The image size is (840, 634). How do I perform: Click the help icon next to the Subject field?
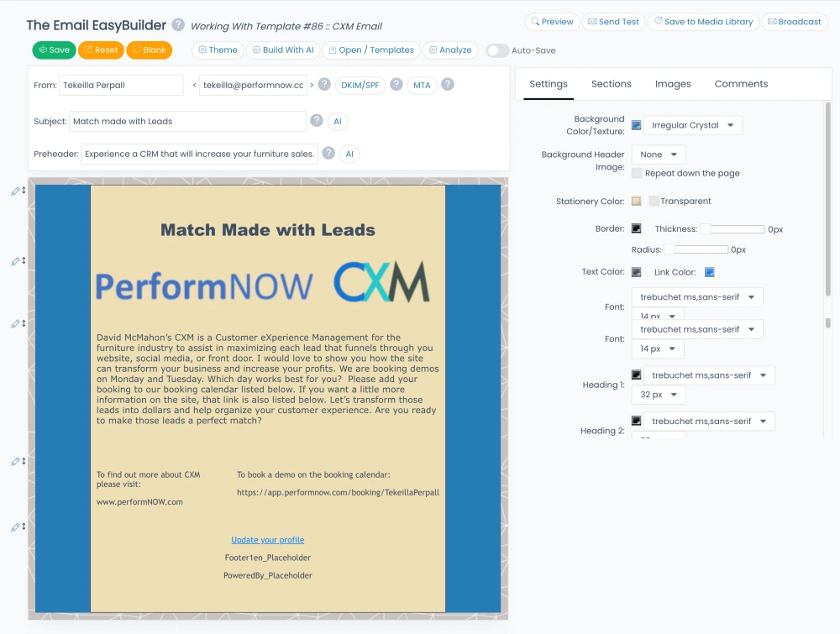click(317, 121)
